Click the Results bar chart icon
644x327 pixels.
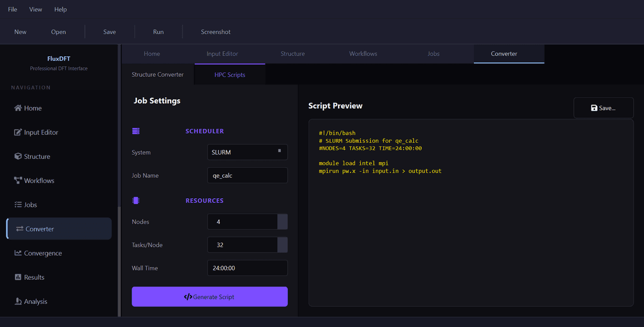coord(18,277)
